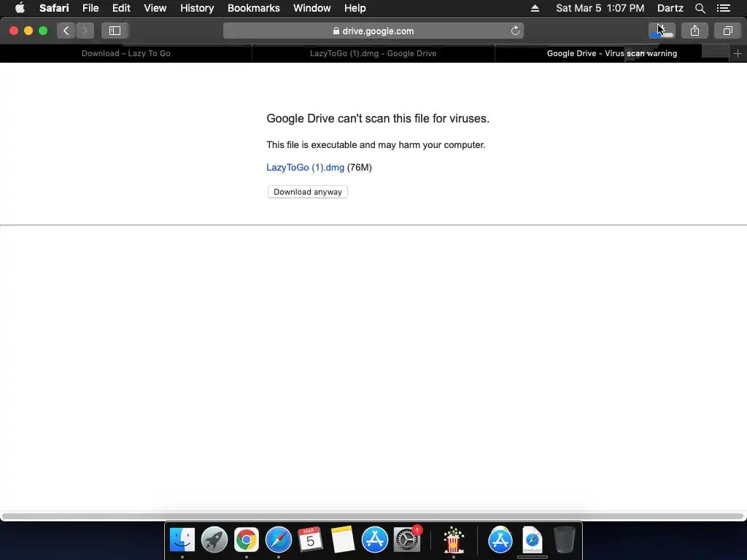The height and width of the screenshot is (560, 747).
Task: Select the Google Drive - Virus scan warning tab
Action: click(x=612, y=54)
